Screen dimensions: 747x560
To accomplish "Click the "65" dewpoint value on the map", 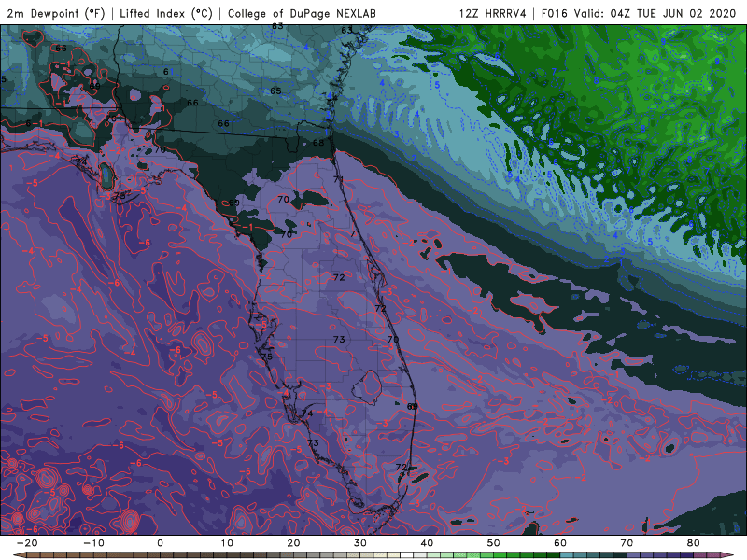I will tap(275, 91).
